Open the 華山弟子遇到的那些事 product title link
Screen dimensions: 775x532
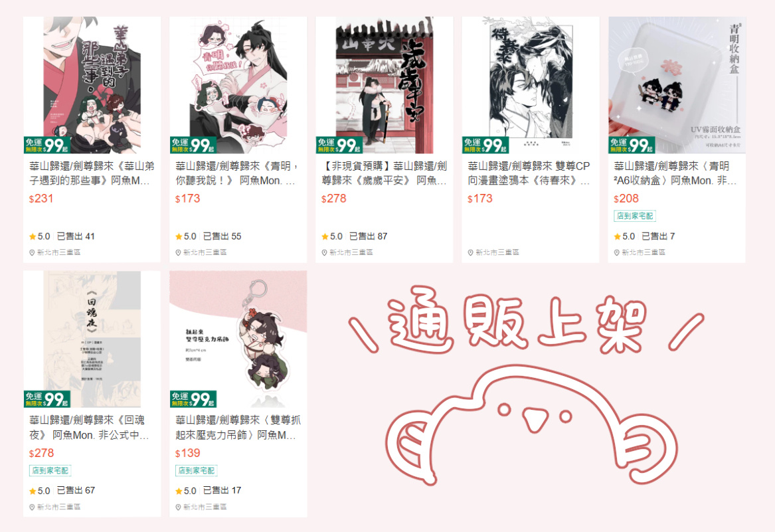(x=92, y=173)
